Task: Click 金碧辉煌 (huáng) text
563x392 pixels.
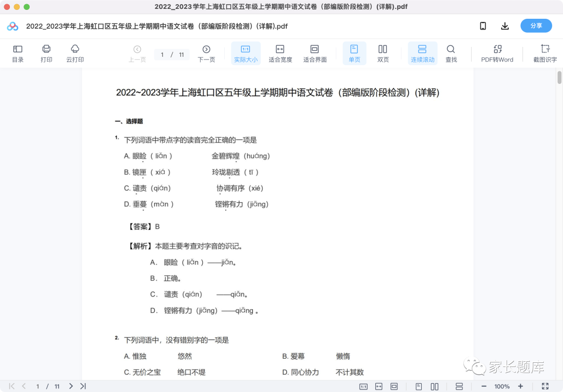Action: pos(240,156)
